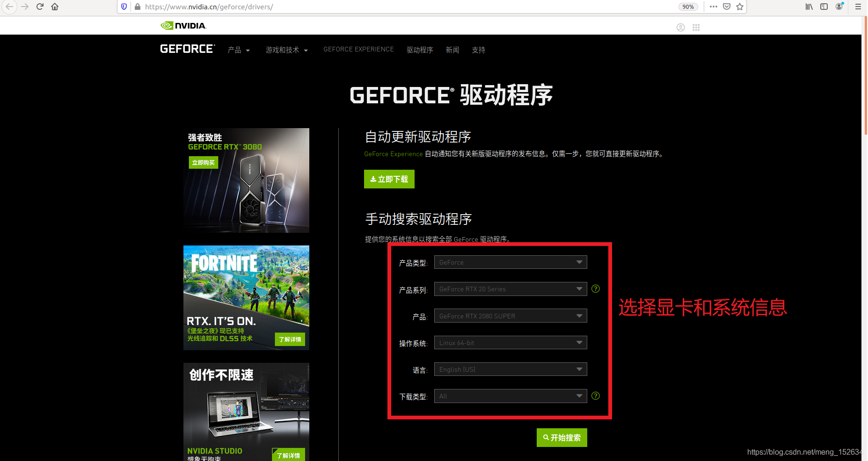Screen dimensions: 868x461
Task: Open NVIDIA apps grid icon
Action: pos(696,28)
